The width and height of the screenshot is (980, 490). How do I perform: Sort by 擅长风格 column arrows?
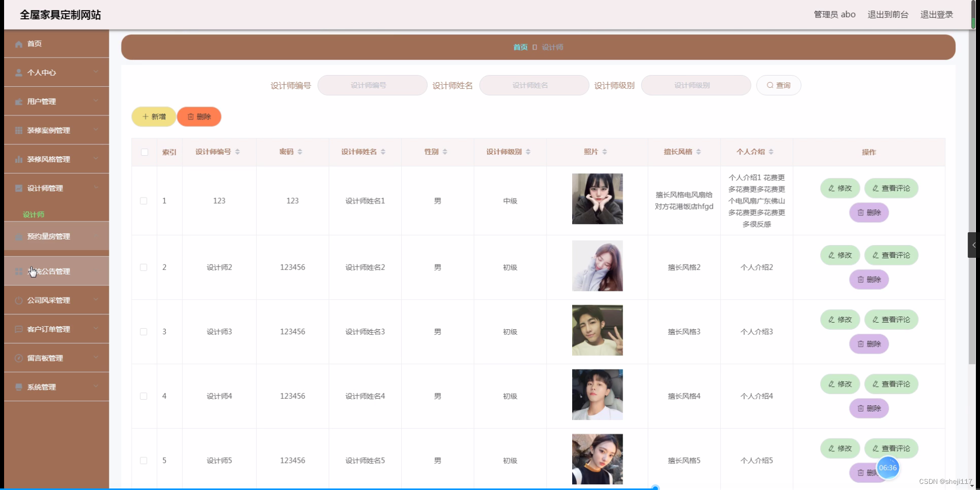pyautogui.click(x=698, y=152)
